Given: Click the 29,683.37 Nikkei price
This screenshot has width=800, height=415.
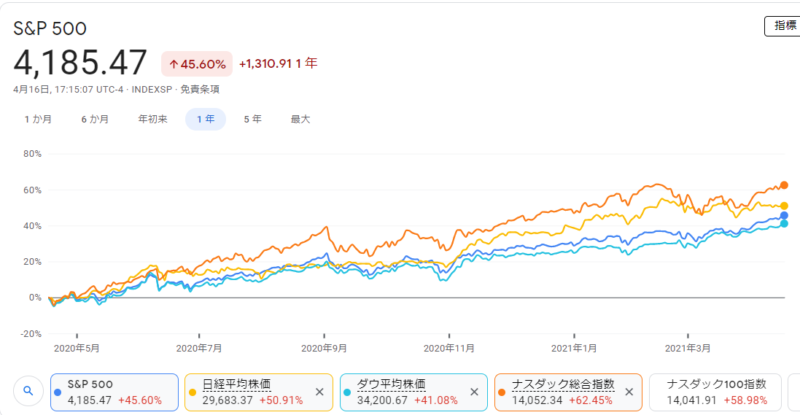Looking at the screenshot, I should coord(228,401).
